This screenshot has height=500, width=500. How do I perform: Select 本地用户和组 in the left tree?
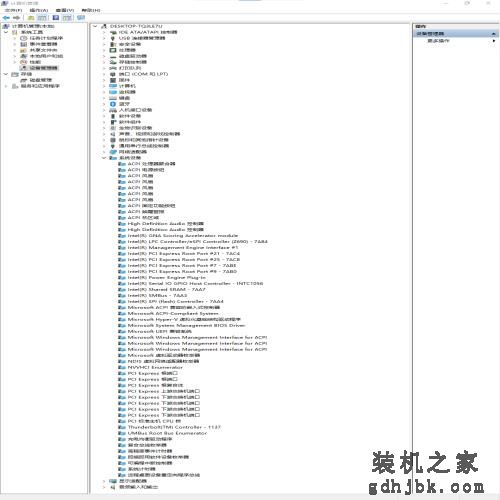pos(46,56)
